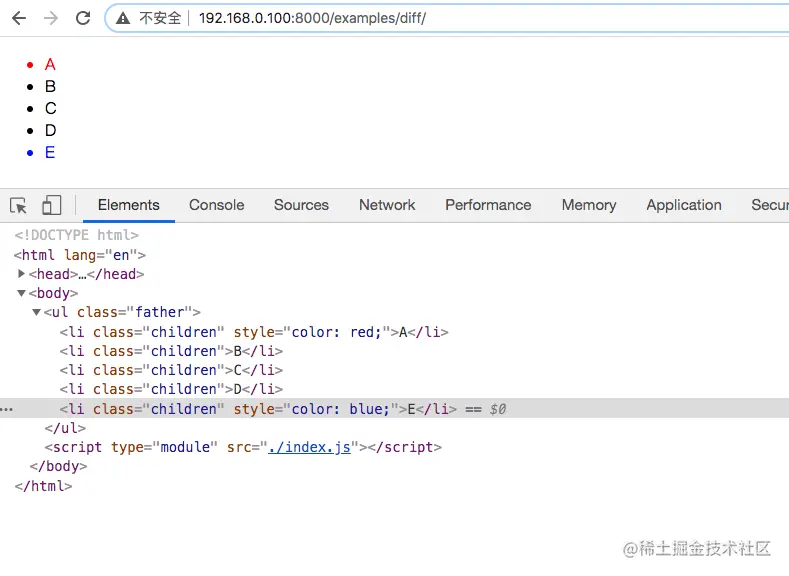This screenshot has width=789, height=576.
Task: Click the browser forward arrow
Action: tap(51, 18)
